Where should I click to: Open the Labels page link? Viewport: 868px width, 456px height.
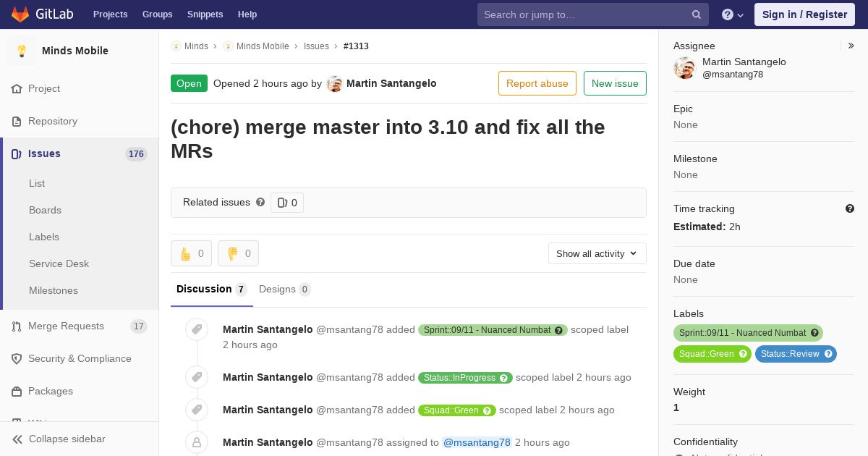tap(44, 237)
